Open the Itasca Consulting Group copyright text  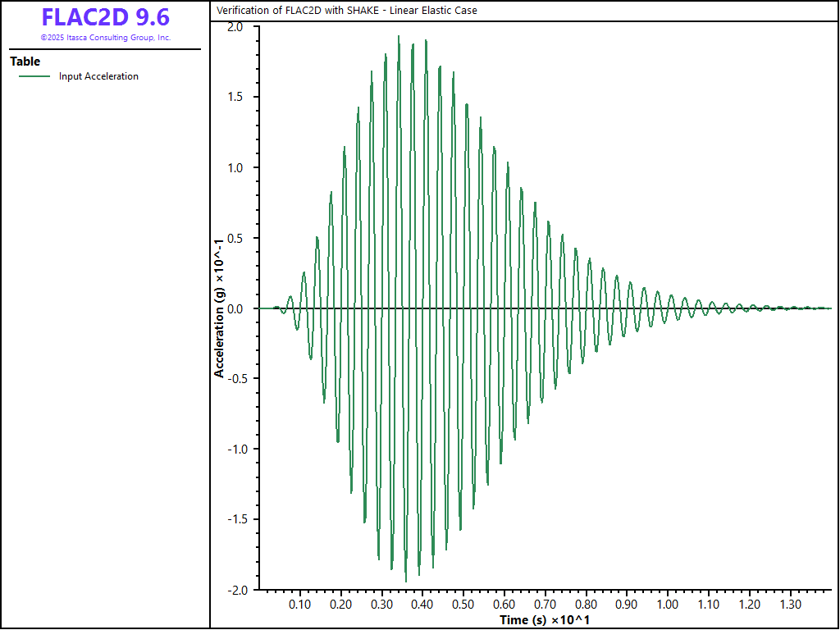coord(105,38)
